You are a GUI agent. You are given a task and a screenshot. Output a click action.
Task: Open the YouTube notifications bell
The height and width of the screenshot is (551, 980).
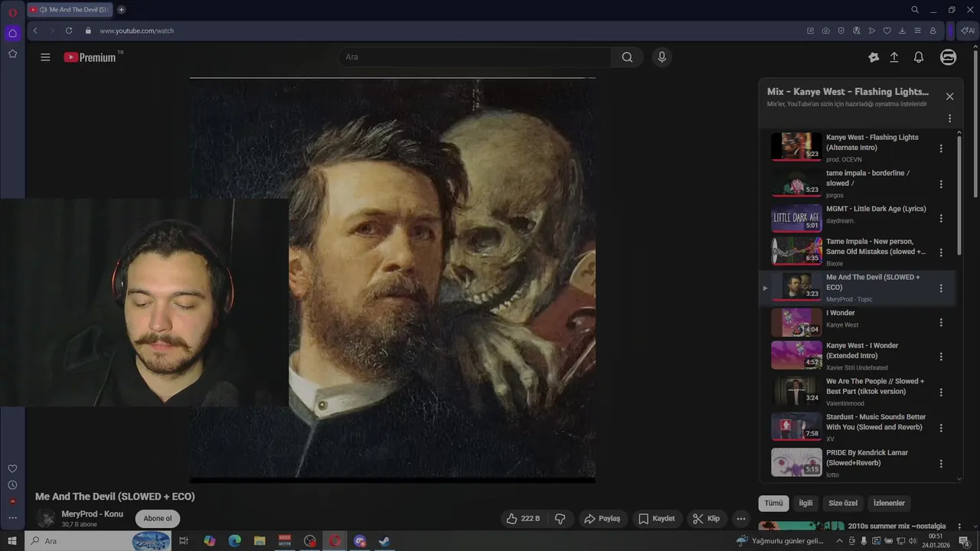[x=919, y=57]
